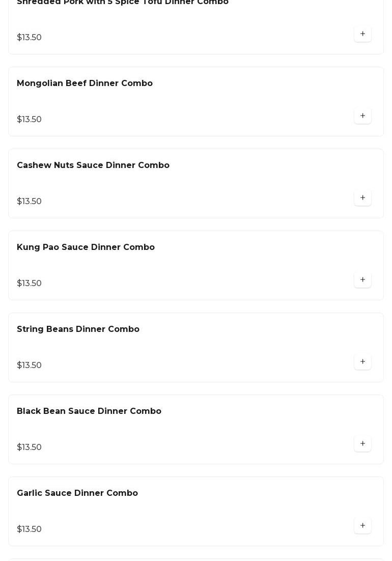Add Cashew Nuts Sauce Dinner Combo
The image size is (392, 561).
pos(362,198)
